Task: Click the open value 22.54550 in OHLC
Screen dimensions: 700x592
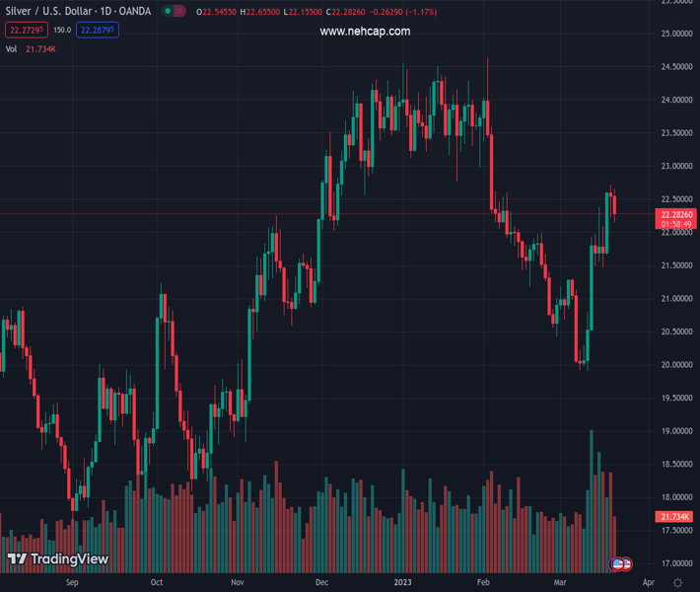Action: (219, 12)
